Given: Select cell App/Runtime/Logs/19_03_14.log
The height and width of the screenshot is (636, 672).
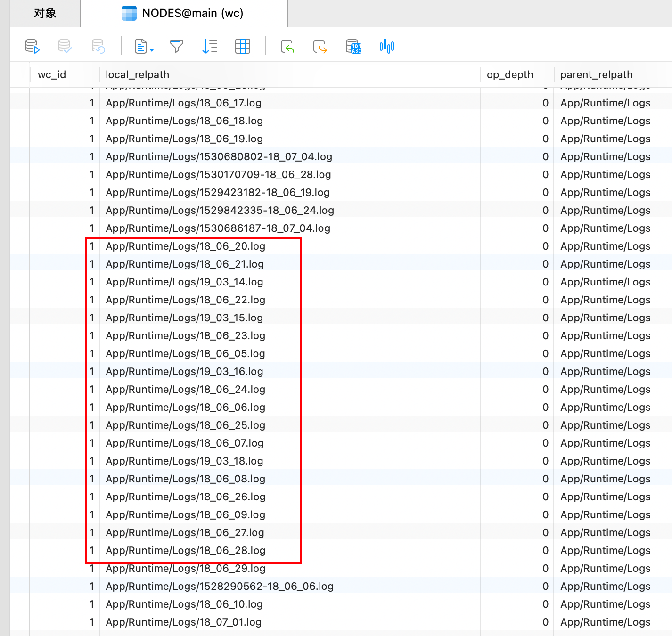Looking at the screenshot, I should [290, 282].
